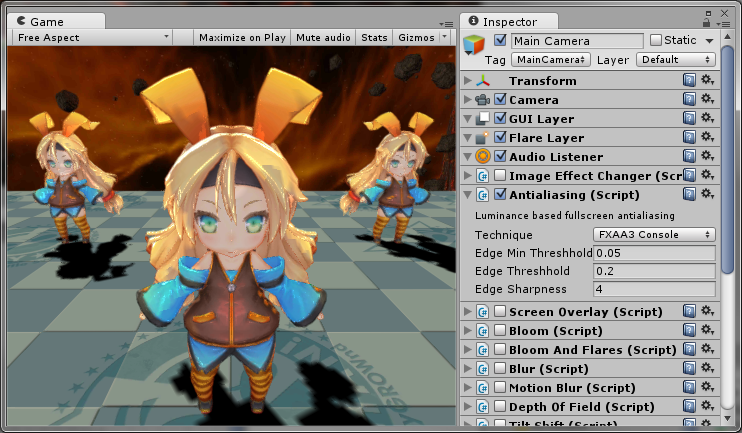Open help for Flare Layer component

coord(689,137)
